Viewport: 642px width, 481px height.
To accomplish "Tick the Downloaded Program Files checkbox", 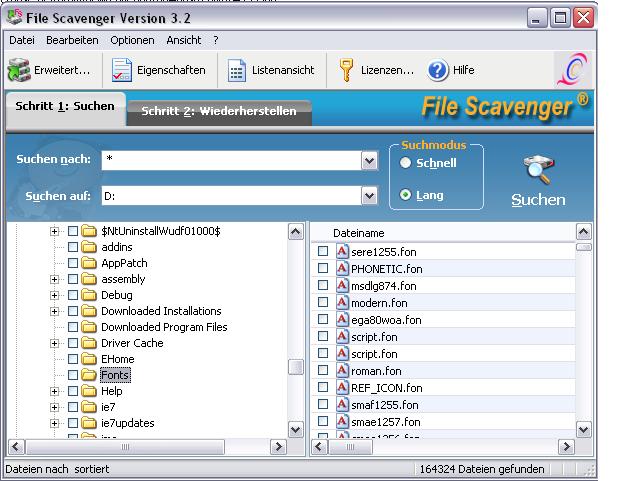I will click(x=73, y=327).
